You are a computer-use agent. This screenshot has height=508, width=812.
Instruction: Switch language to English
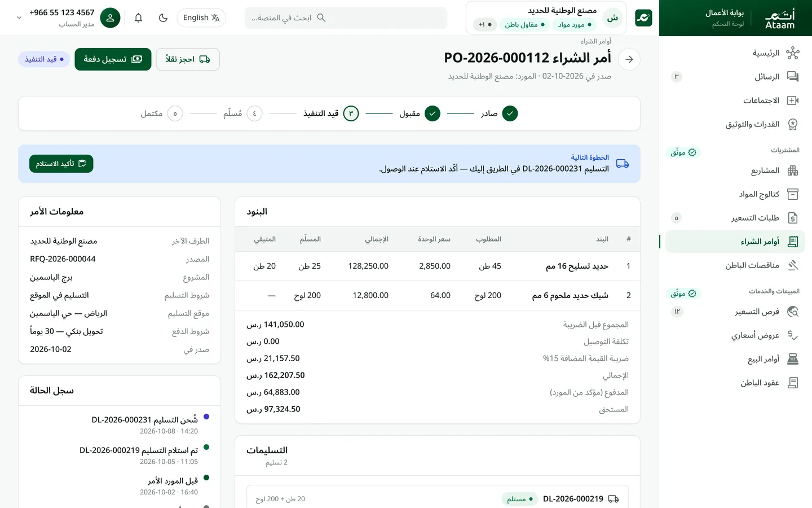(201, 18)
